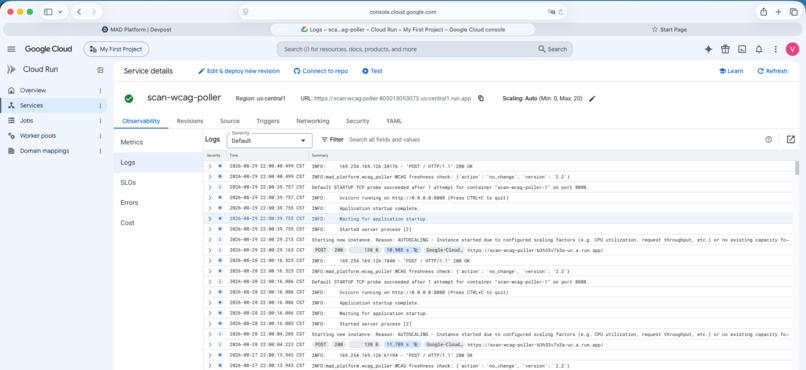806x370 pixels.
Task: Open a new Safari tab with plus
Action: click(778, 12)
